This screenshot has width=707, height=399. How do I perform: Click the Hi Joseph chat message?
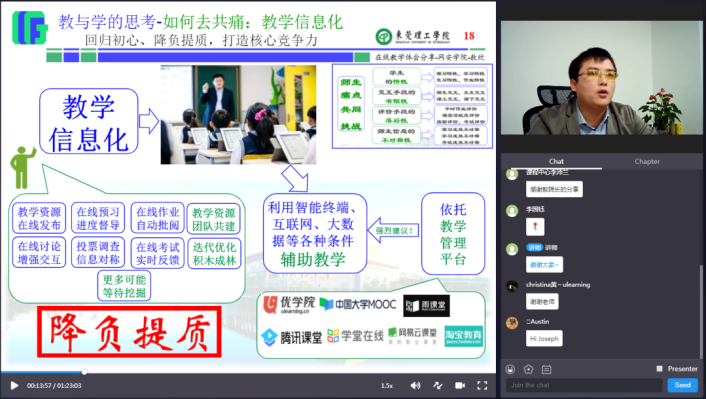(544, 339)
